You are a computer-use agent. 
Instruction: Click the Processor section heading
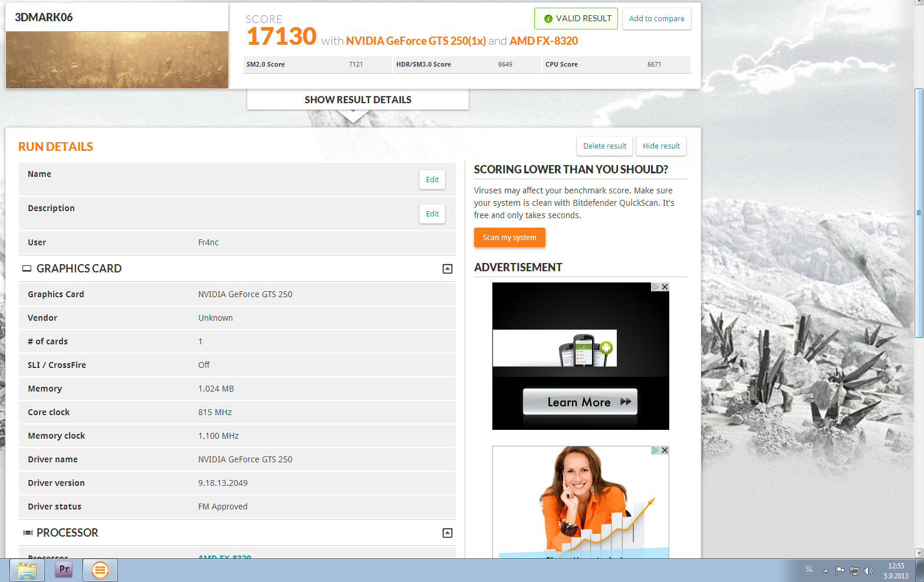click(67, 533)
